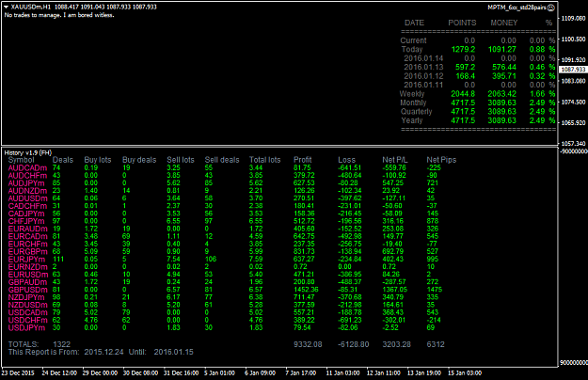The width and height of the screenshot is (588, 380).
Task: Select the CADJPYm symbol row
Action: pos(225,214)
